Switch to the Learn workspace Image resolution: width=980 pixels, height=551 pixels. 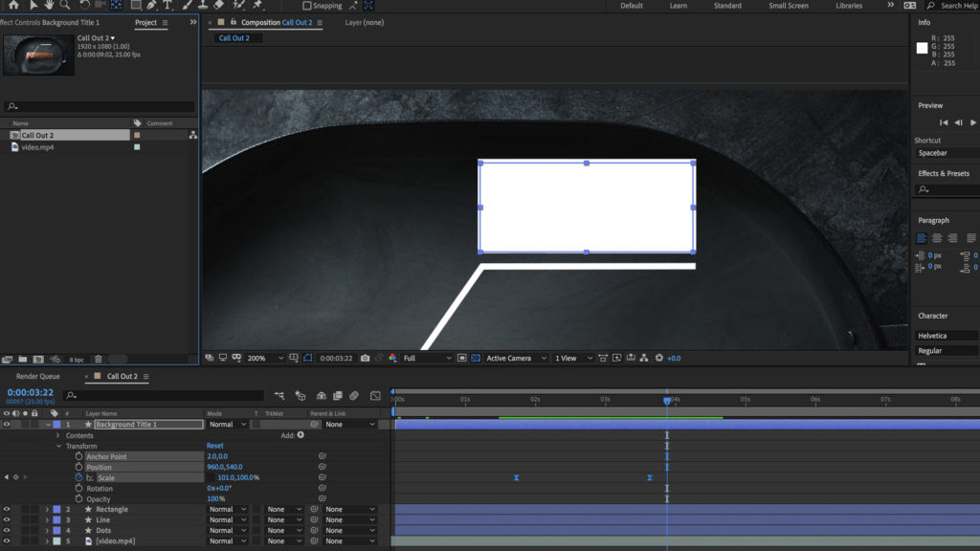678,6
